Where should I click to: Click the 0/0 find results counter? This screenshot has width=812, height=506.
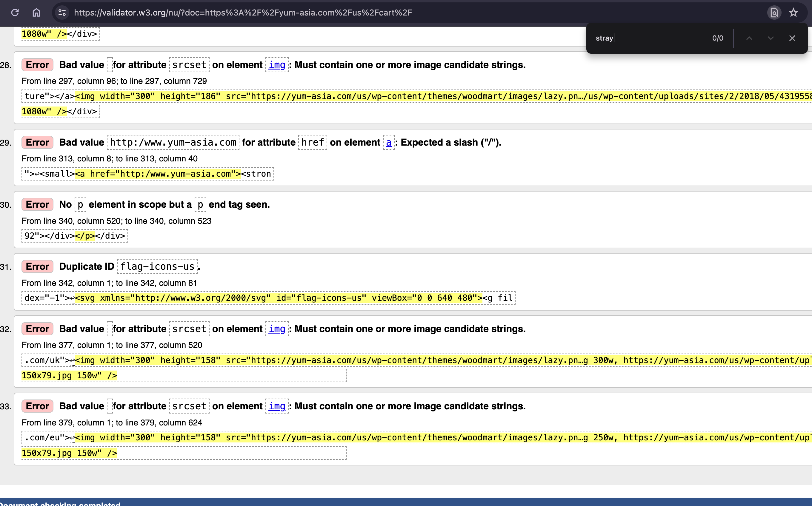click(x=718, y=38)
